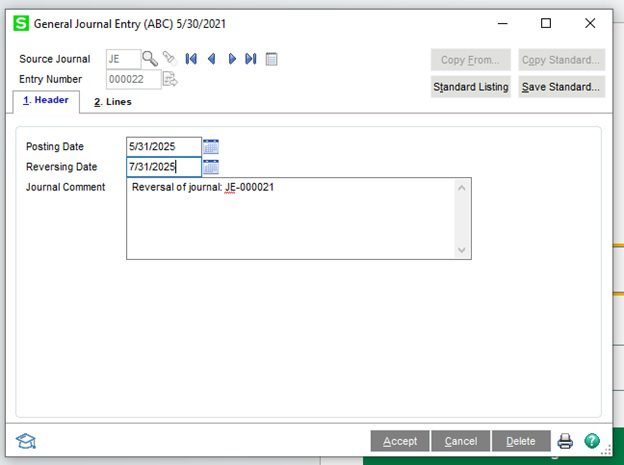Click inside the Journal Comment text box
624x465 pixels.
click(x=299, y=219)
